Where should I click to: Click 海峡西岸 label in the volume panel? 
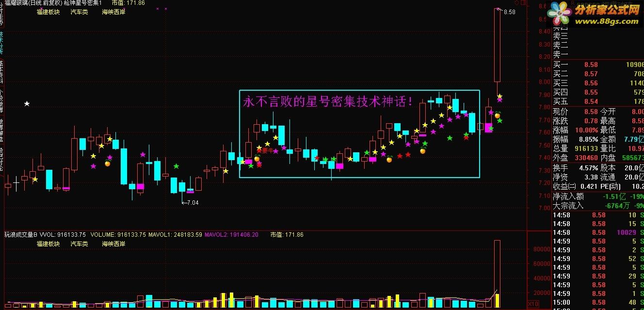[113, 244]
